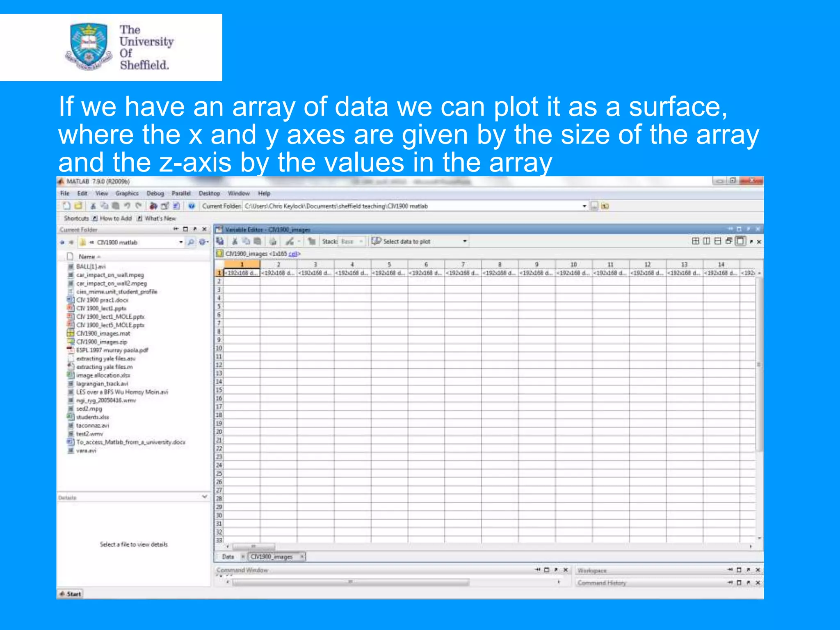This screenshot has width=840, height=630.
Task: Click the go up one folder icon
Action: coord(605,206)
